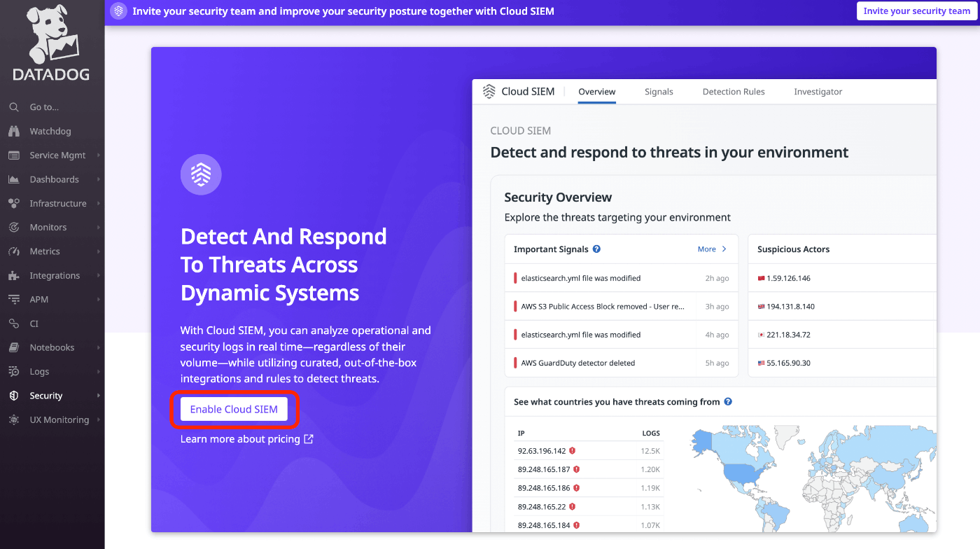The width and height of the screenshot is (980, 549).
Task: Click the alert icon beside 92.63.196.142
Action: click(x=572, y=451)
